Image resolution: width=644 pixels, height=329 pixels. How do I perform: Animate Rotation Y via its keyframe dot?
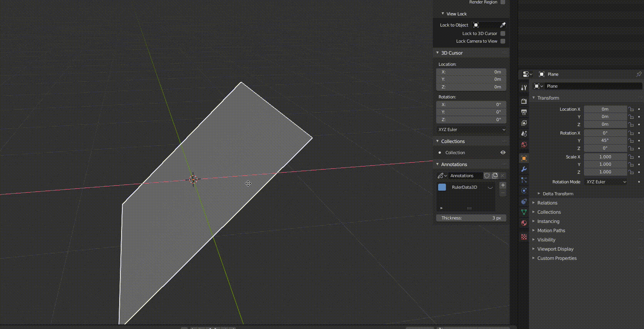click(x=639, y=141)
